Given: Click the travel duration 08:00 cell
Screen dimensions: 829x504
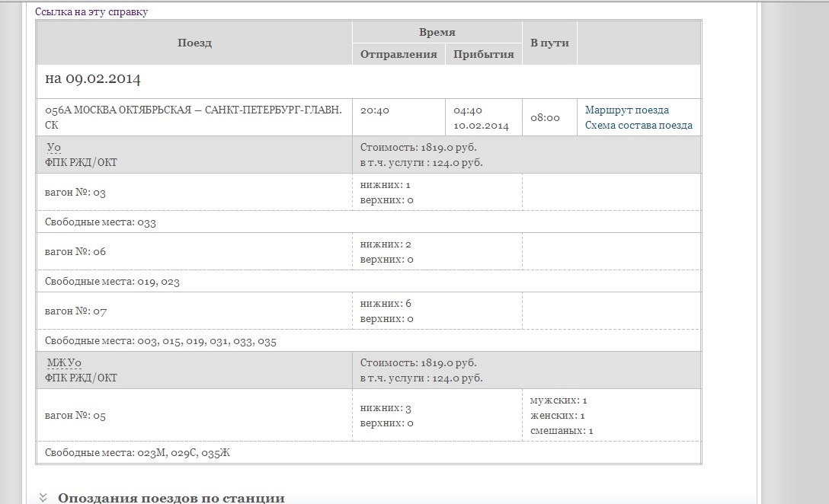Looking at the screenshot, I should pyautogui.click(x=545, y=118).
